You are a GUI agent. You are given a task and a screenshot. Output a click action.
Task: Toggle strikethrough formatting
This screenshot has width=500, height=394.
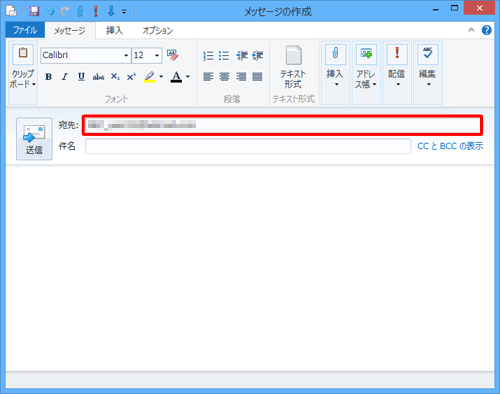[x=98, y=77]
